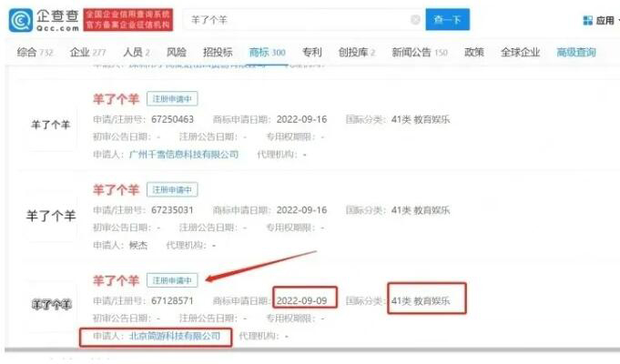Viewport: 620px width, 364px height.
Task: Open applicant 广州千雪信息科技有限公司
Action: tap(184, 154)
